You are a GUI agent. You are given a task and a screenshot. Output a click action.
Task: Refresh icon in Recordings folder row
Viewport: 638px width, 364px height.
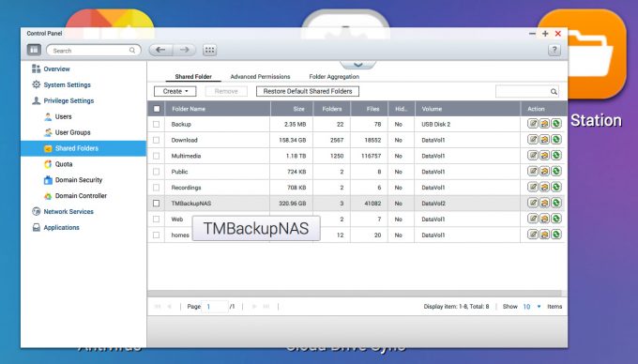click(x=556, y=187)
